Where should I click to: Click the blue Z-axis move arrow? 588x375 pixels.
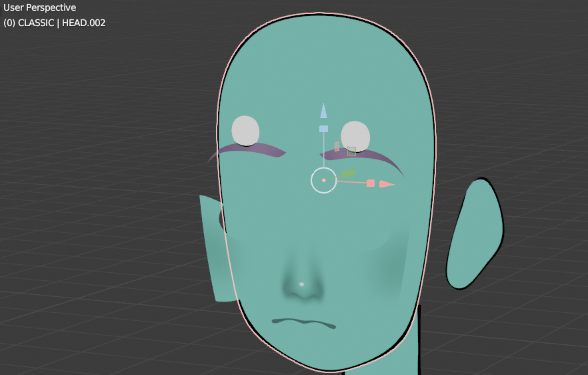point(323,111)
